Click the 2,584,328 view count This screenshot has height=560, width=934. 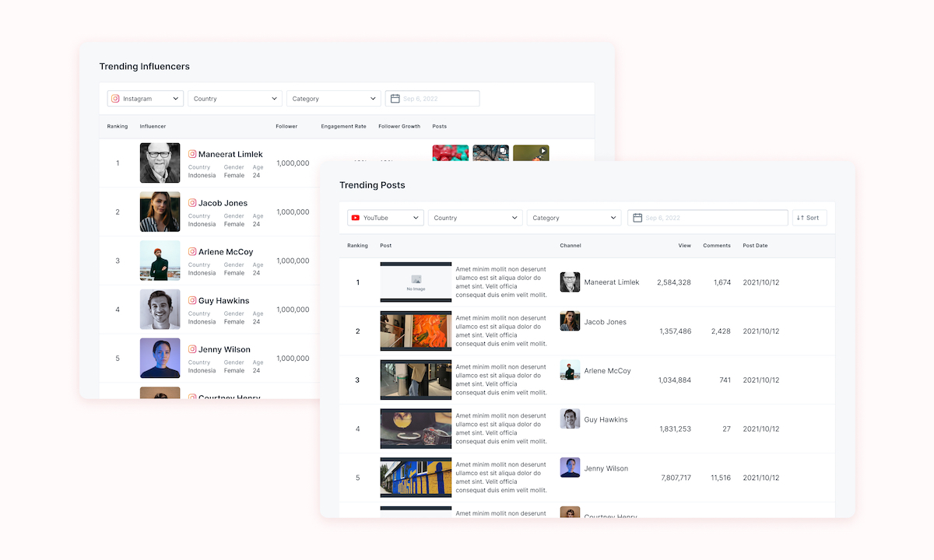(674, 282)
